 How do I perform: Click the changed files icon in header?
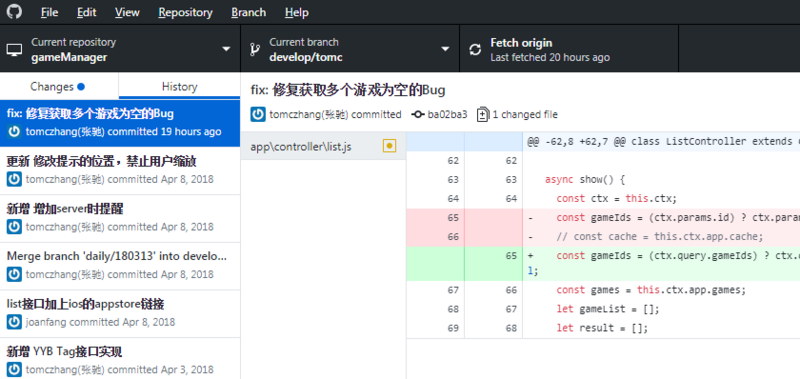click(x=482, y=114)
